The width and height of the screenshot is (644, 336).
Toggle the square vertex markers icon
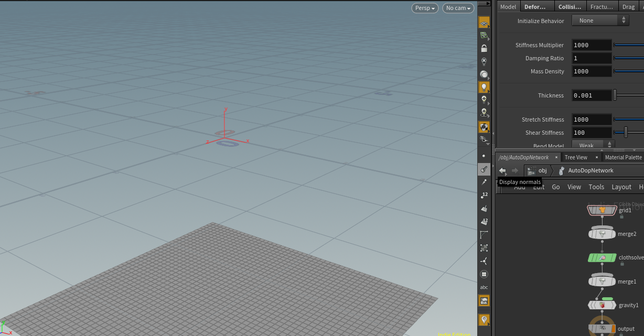tap(484, 247)
